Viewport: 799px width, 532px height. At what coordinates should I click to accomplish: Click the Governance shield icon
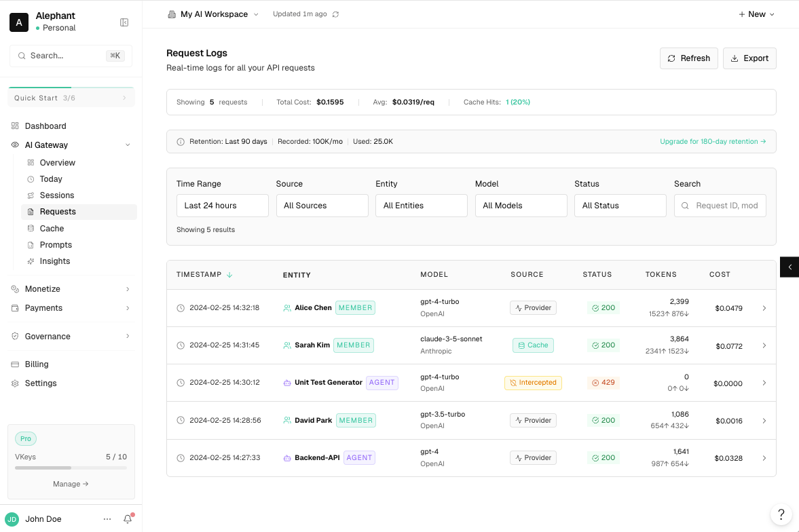tap(16, 337)
